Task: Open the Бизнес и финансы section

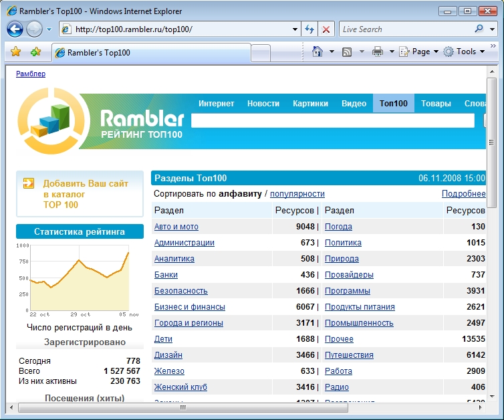Action: pyautogui.click(x=190, y=307)
